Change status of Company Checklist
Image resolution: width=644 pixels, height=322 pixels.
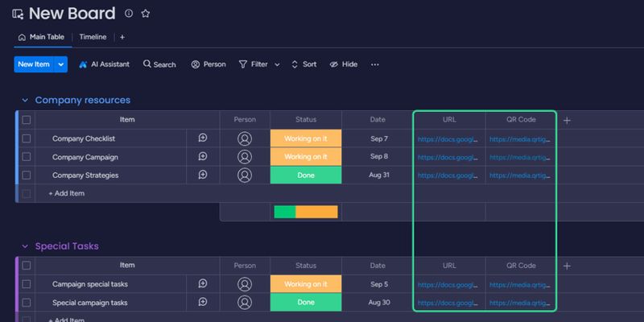[306, 138]
